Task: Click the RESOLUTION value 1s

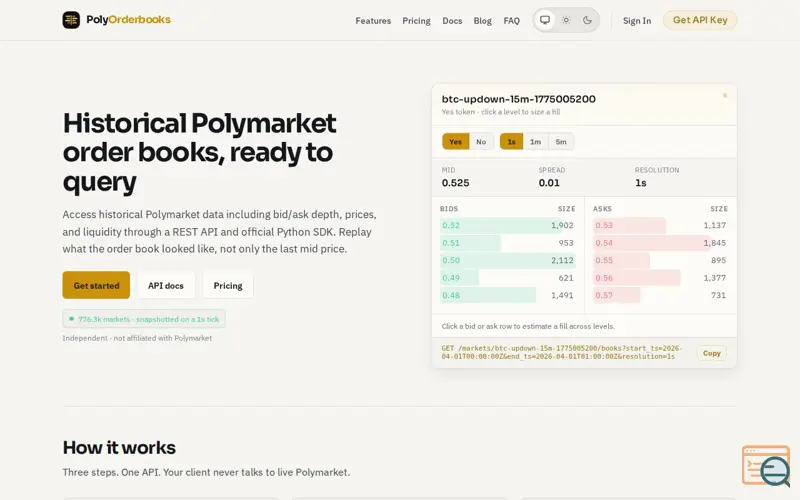Action: (641, 183)
